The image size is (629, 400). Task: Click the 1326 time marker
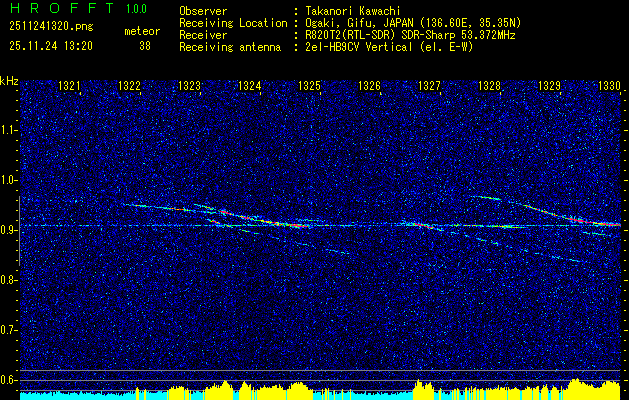369,85
